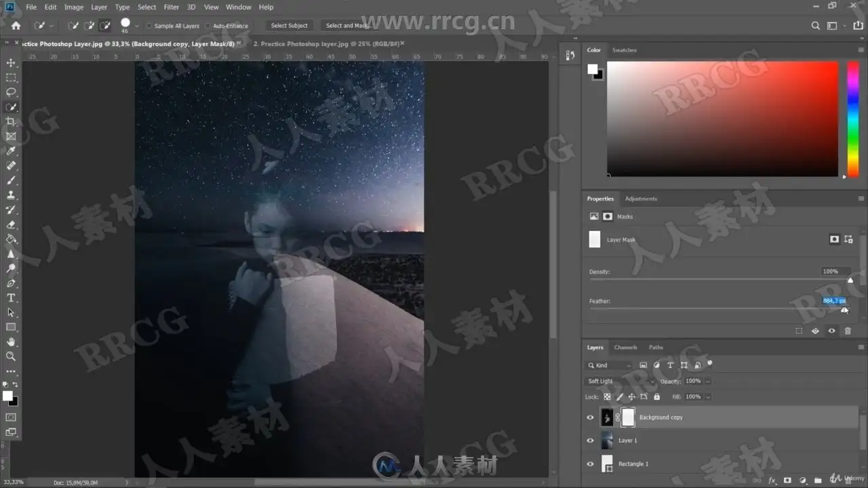868x488 pixels.
Task: Toggle Lock transparent pixels
Action: (608, 396)
